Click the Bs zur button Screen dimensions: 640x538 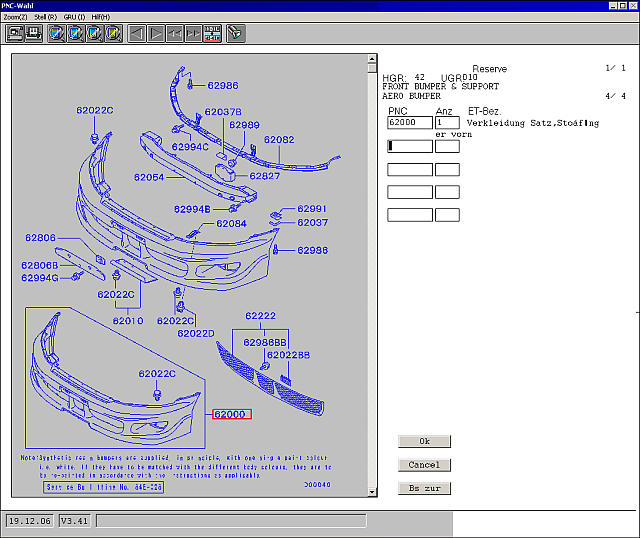pos(424,489)
